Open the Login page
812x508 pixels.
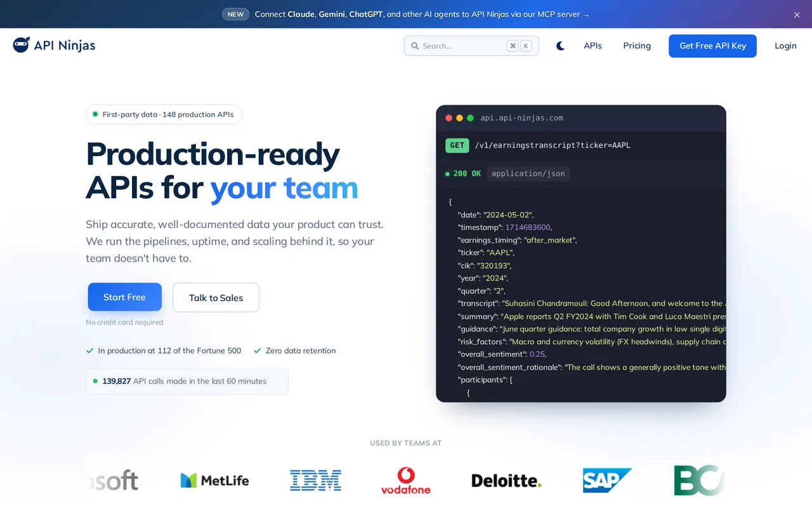coord(785,46)
